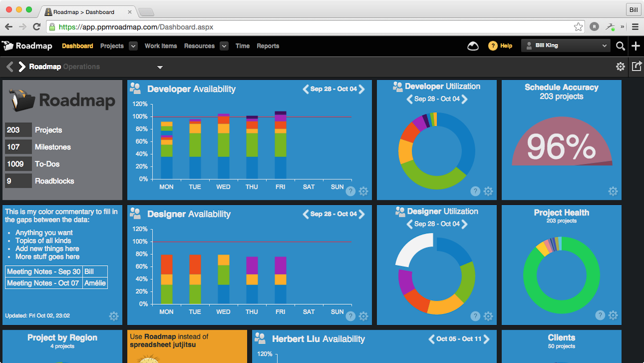Click Developer Availability help question icon

point(350,191)
